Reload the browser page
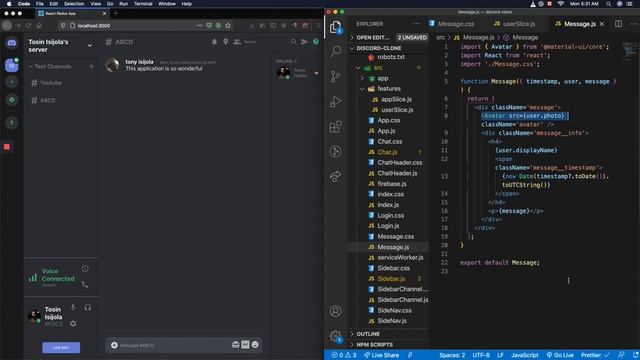640x360 pixels. (x=28, y=25)
